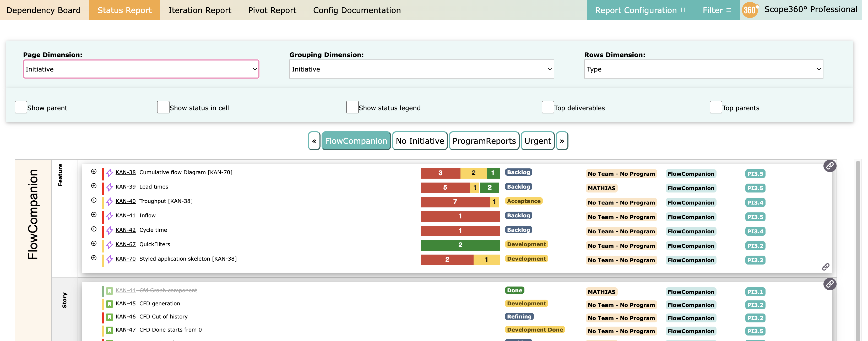Expand KAN-38 Cumulative flow Diagram row
Image resolution: width=868 pixels, height=341 pixels.
(94, 171)
